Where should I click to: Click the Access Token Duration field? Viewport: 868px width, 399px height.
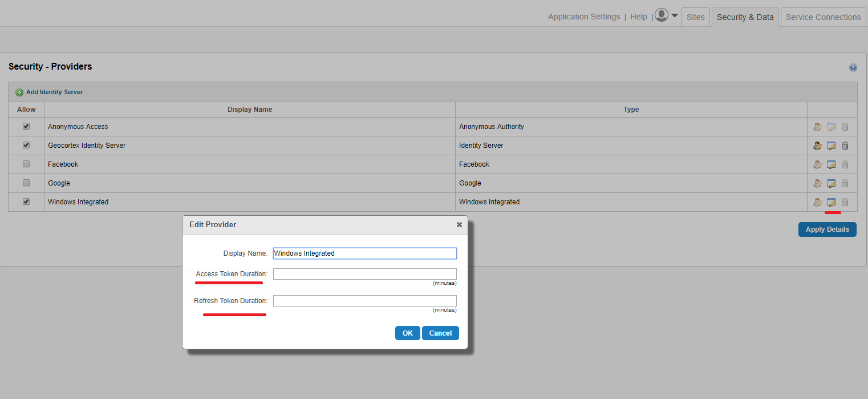[x=365, y=274]
